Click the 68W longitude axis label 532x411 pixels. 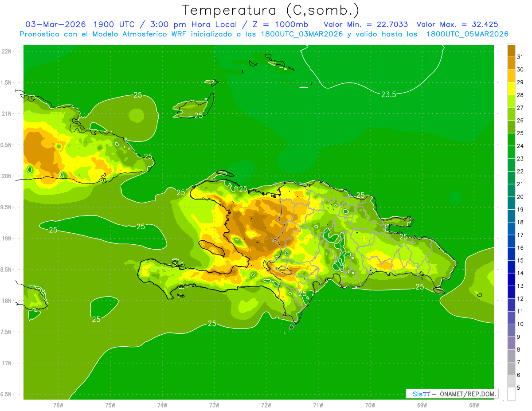point(473,405)
